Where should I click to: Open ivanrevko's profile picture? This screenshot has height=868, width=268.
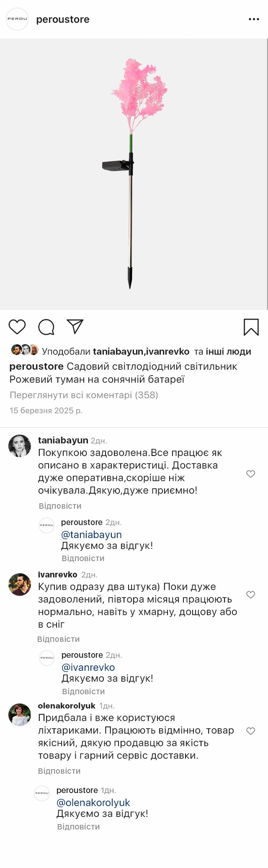(20, 584)
